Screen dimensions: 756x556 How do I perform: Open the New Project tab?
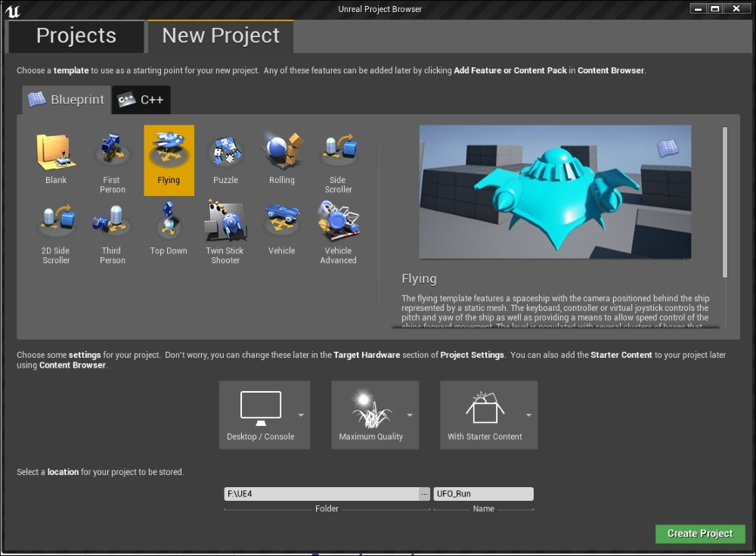[x=221, y=36]
